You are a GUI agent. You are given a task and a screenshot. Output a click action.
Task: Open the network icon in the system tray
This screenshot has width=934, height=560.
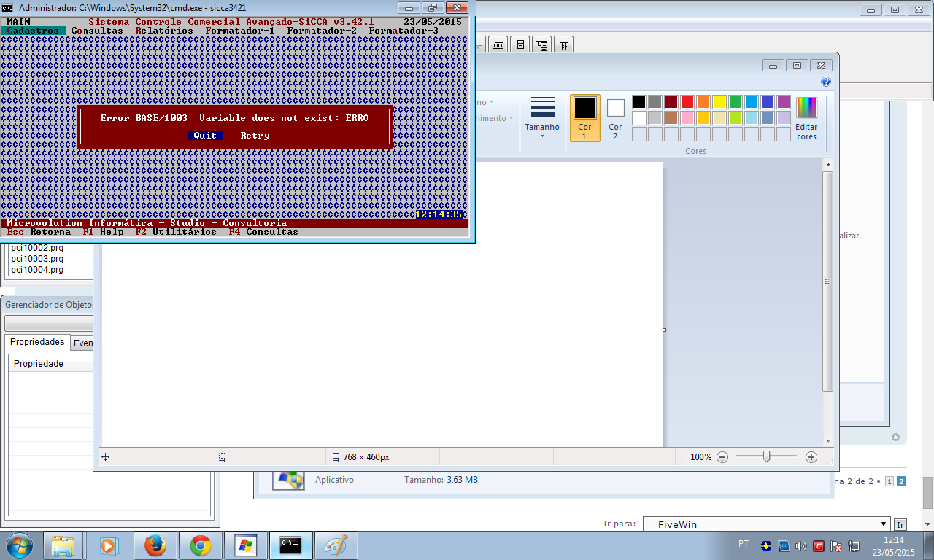854,545
